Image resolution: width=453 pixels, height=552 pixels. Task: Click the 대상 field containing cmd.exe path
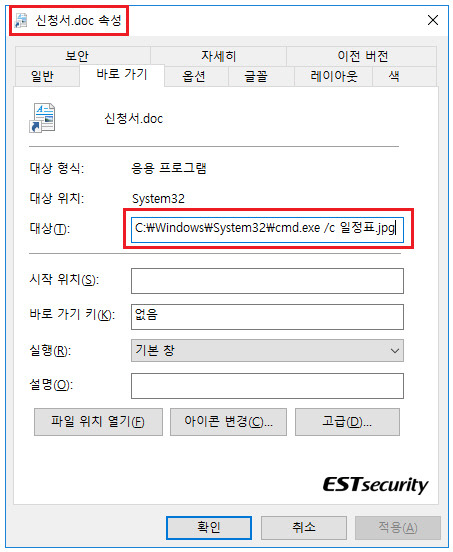click(267, 230)
